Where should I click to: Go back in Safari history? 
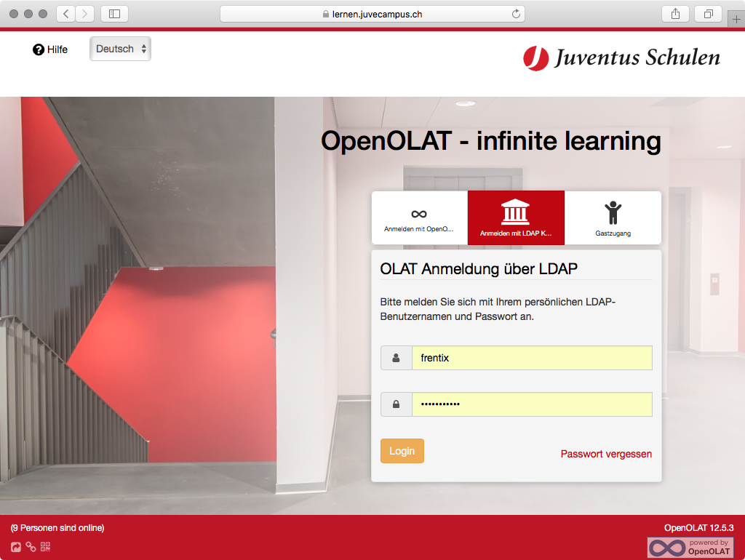[66, 14]
